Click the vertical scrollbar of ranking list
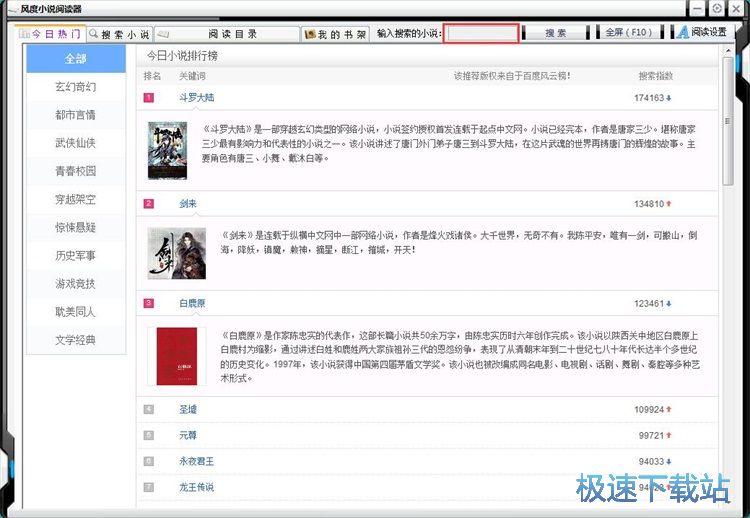This screenshot has height=518, width=750. click(727, 130)
